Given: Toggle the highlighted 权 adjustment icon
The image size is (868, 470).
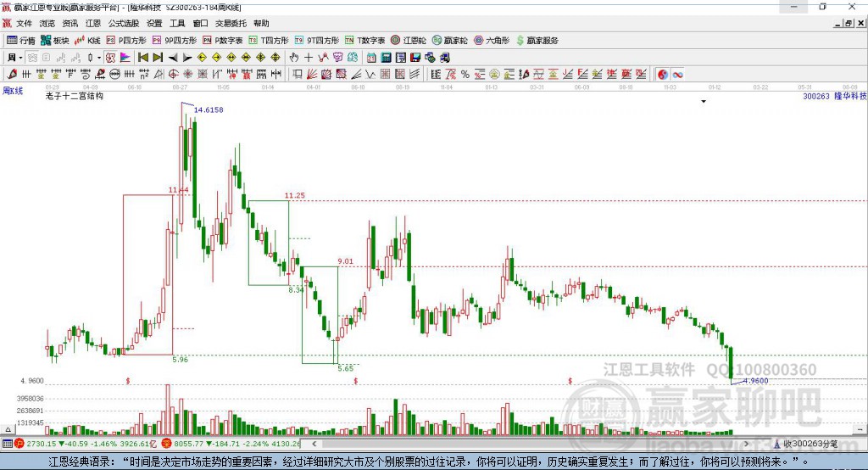Looking at the screenshot, I should [x=110, y=58].
